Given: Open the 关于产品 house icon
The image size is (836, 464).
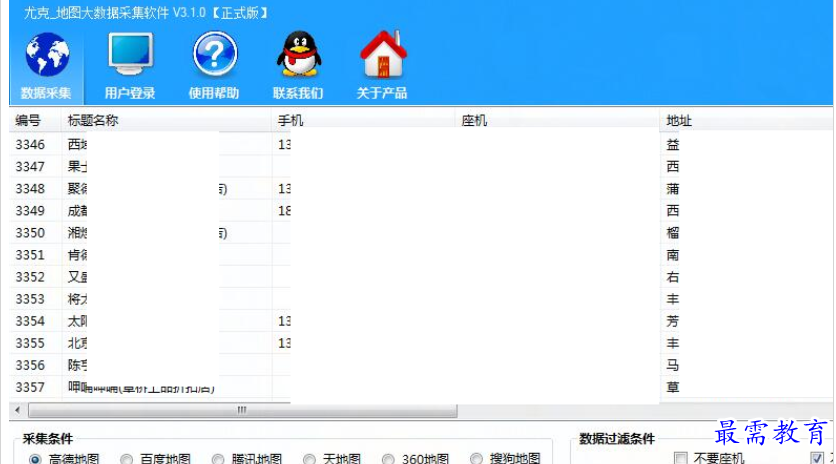Looking at the screenshot, I should click(x=383, y=54).
